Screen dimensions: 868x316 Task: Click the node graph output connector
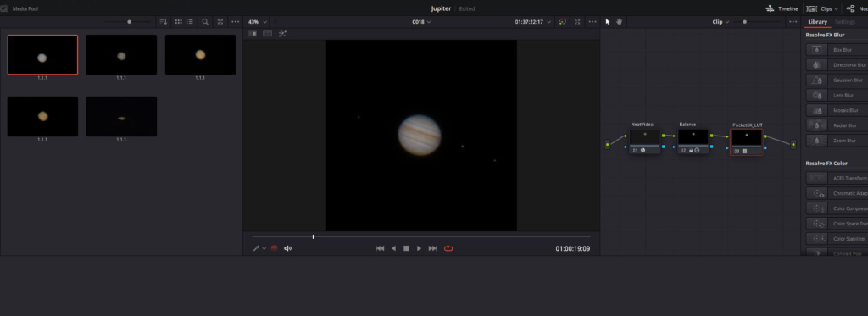pos(793,144)
